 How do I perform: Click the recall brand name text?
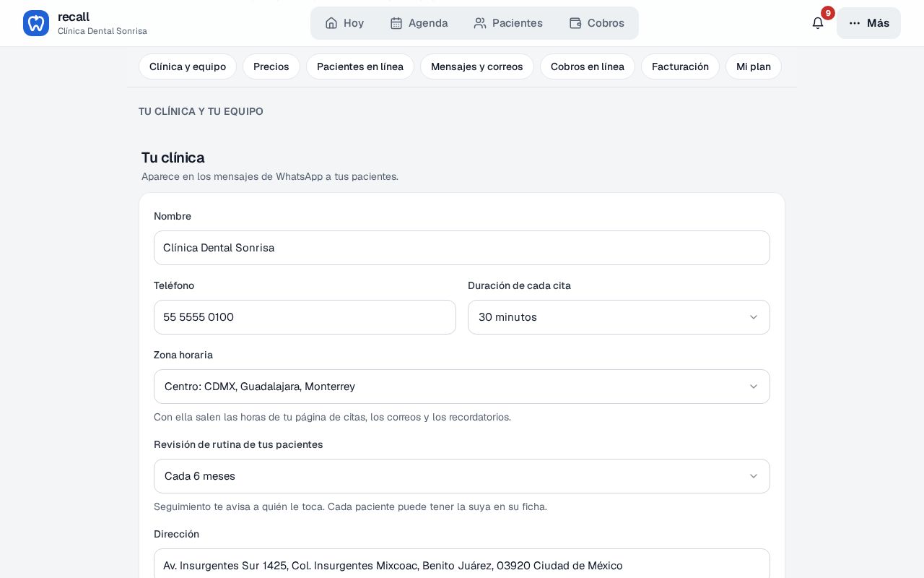point(74,17)
